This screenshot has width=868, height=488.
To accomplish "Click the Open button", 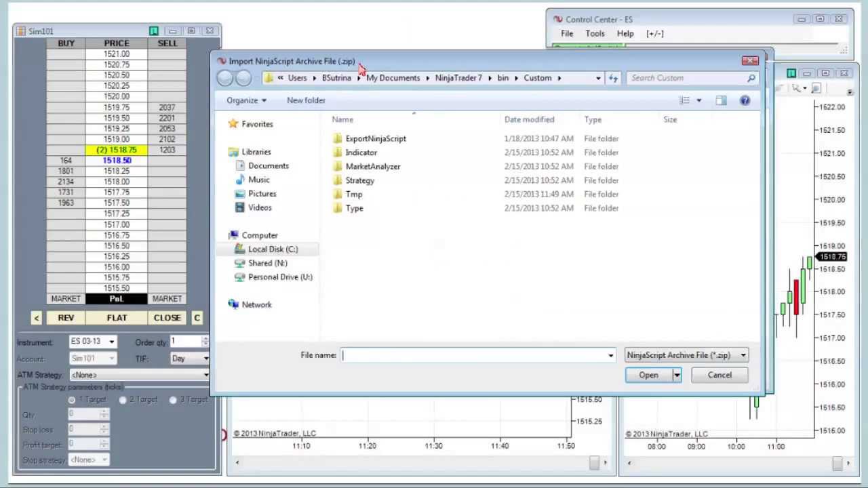I will (x=648, y=375).
